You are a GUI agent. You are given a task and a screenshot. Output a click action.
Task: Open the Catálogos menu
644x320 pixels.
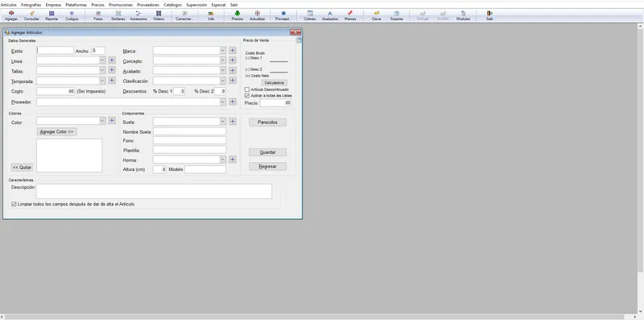click(172, 5)
